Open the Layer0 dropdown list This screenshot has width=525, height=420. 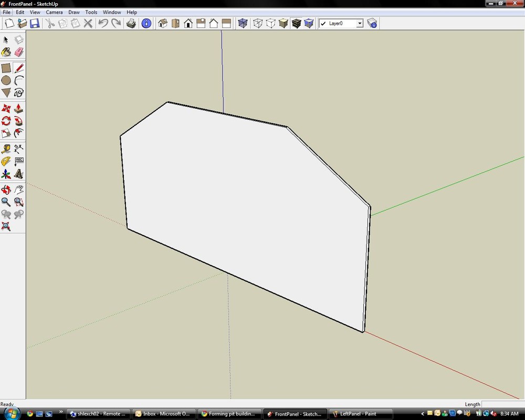359,23
